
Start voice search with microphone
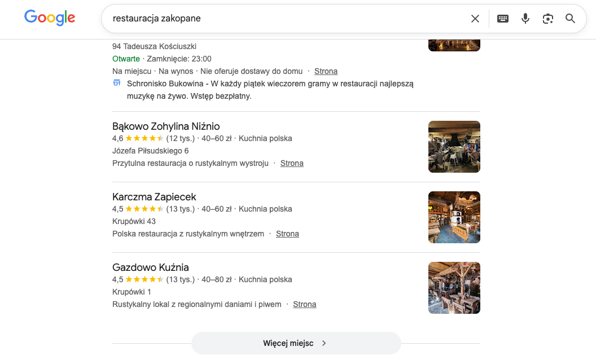tap(525, 19)
